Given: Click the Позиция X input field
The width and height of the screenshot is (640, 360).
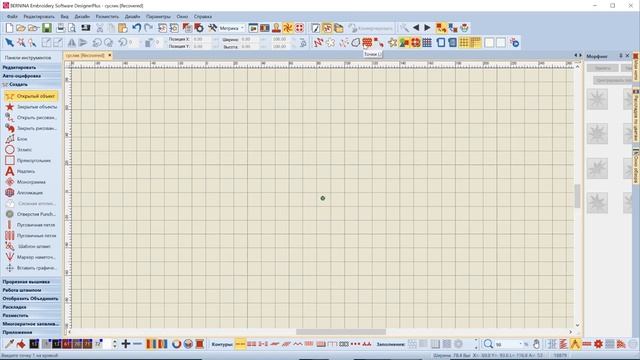Looking at the screenshot, I should click(202, 39).
